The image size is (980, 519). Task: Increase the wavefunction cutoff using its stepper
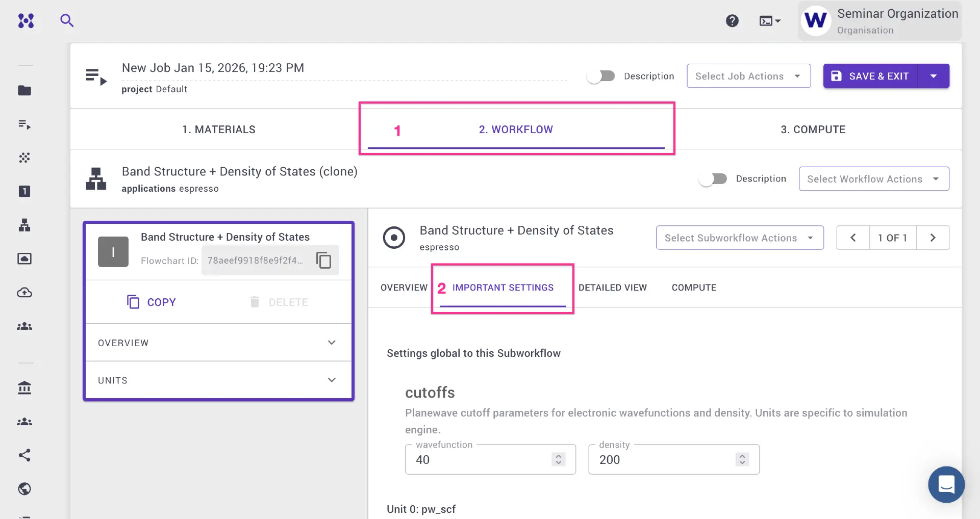(x=558, y=456)
